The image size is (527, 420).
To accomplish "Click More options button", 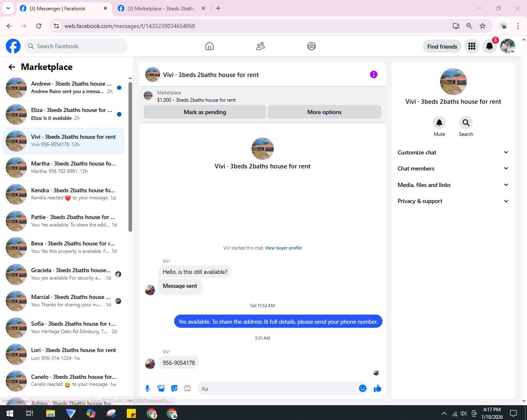I will (x=324, y=112).
